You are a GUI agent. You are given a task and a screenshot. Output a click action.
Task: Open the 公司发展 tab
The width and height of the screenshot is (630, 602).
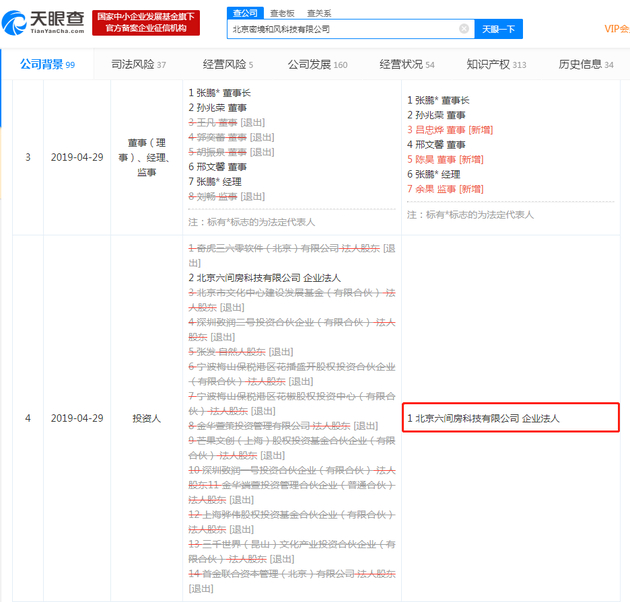pos(317,64)
